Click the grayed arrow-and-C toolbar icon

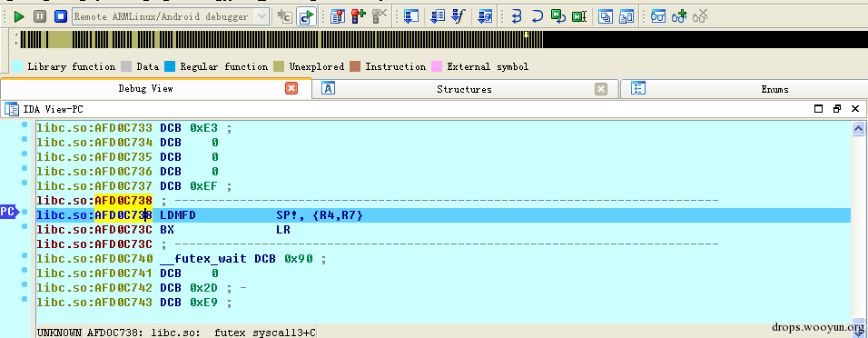[284, 16]
